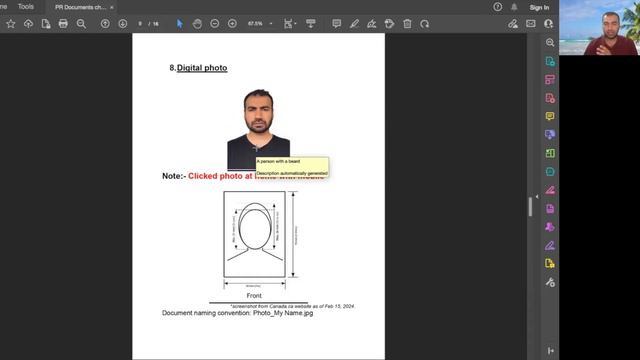Open find text using the toolbar magnifier

coord(81,24)
